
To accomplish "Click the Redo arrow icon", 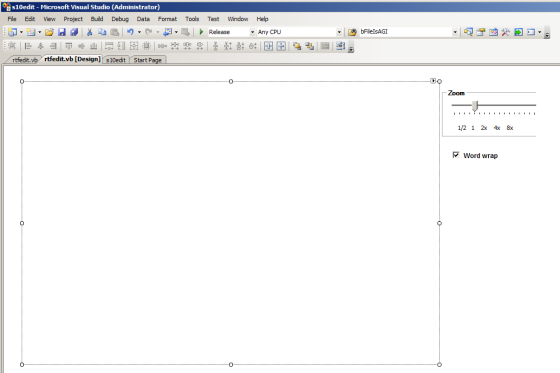I will click(149, 32).
